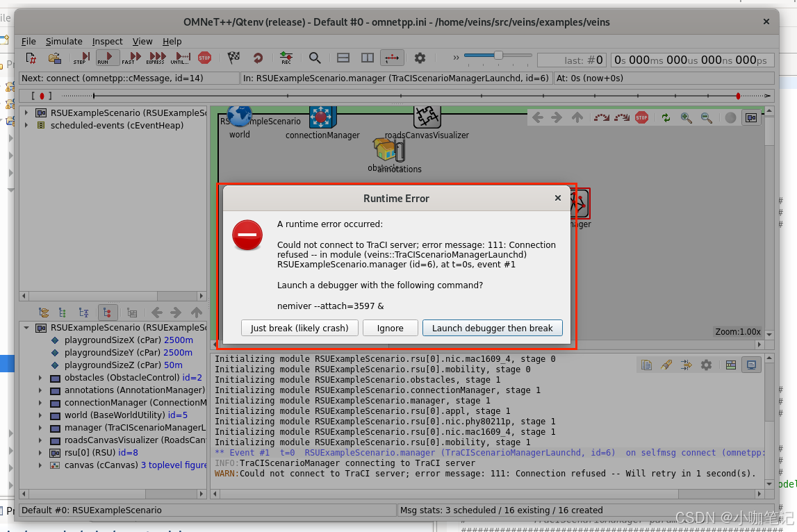
Task: Toggle event log recording REC
Action: (286, 58)
